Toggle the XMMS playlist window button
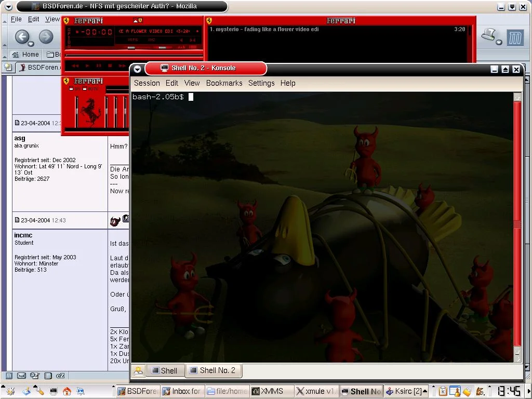Image resolution: width=532 pixels, height=399 pixels. (x=193, y=47)
